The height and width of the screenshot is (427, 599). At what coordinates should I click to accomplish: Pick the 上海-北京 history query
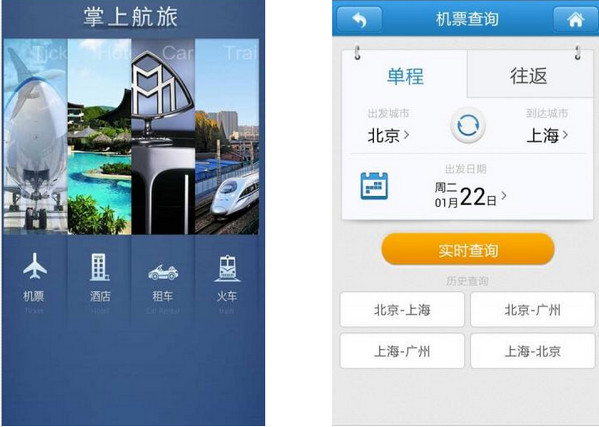(533, 351)
